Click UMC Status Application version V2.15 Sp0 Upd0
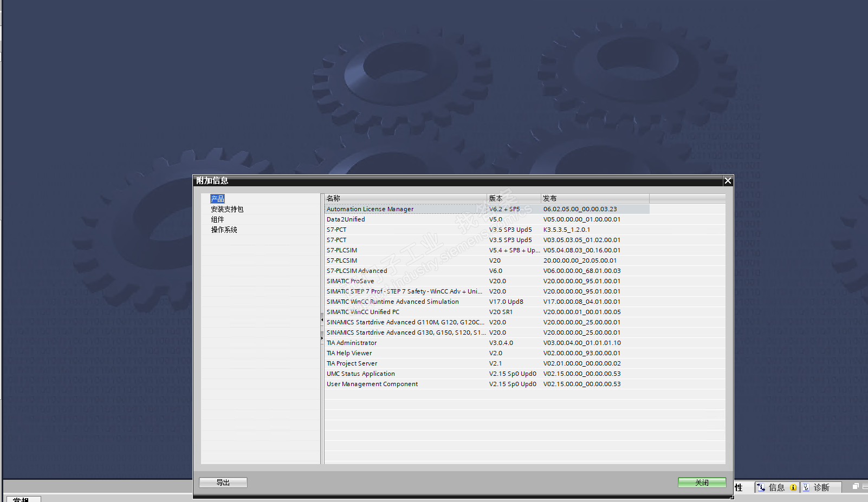 pyautogui.click(x=513, y=374)
